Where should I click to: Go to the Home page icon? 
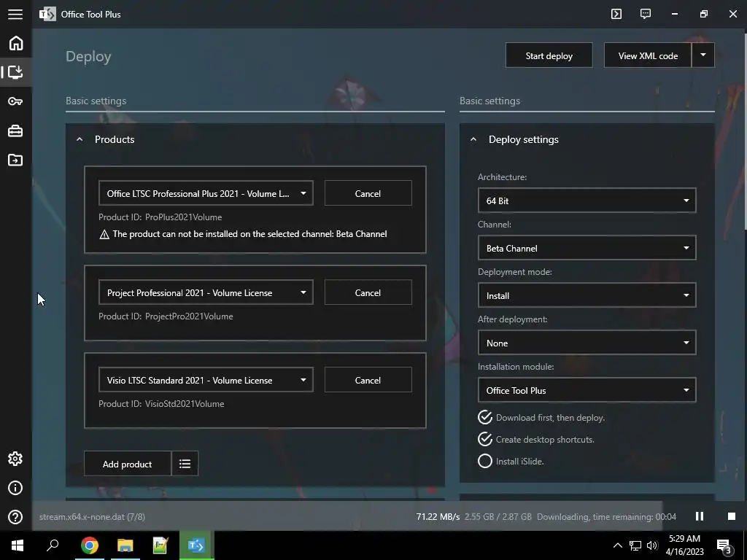(16, 43)
